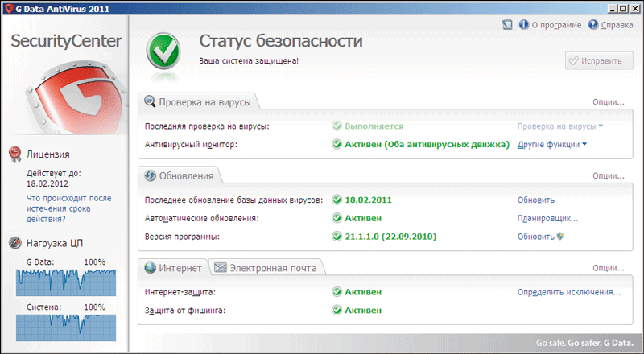The image size is (644, 354).
Task: Open the Проверка на вирусы dropdown
Action: [559, 126]
